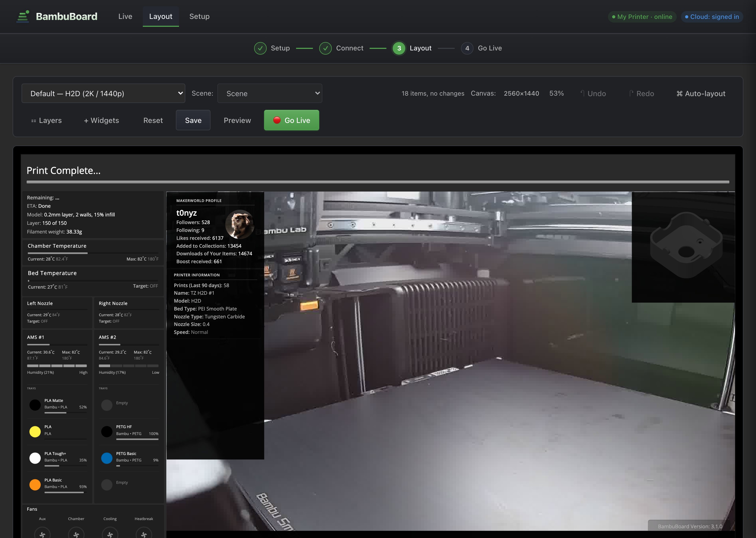Select the Layout tab
The height and width of the screenshot is (538, 756).
[161, 16]
